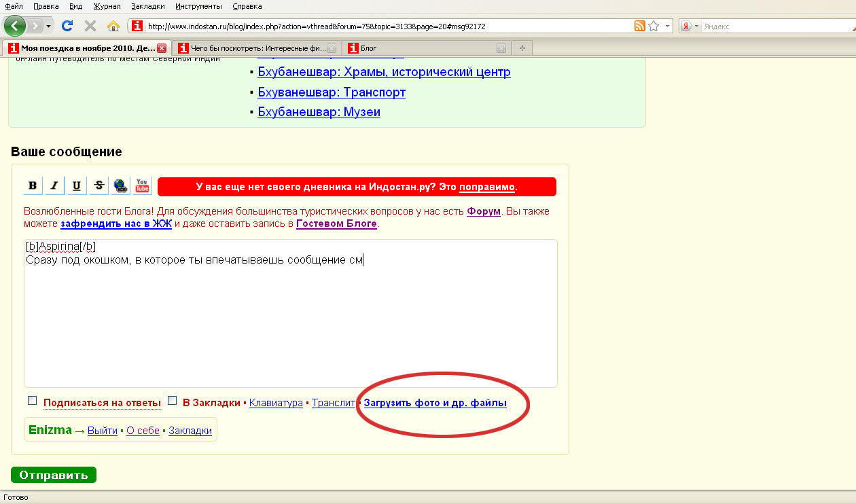856x504 pixels.
Task: Insert hyperlink using globe icon
Action: pos(120,186)
